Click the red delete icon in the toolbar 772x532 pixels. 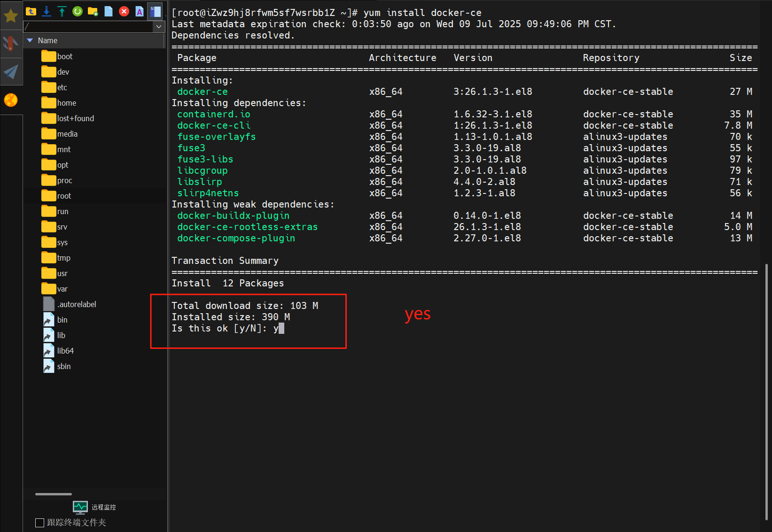pyautogui.click(x=124, y=12)
